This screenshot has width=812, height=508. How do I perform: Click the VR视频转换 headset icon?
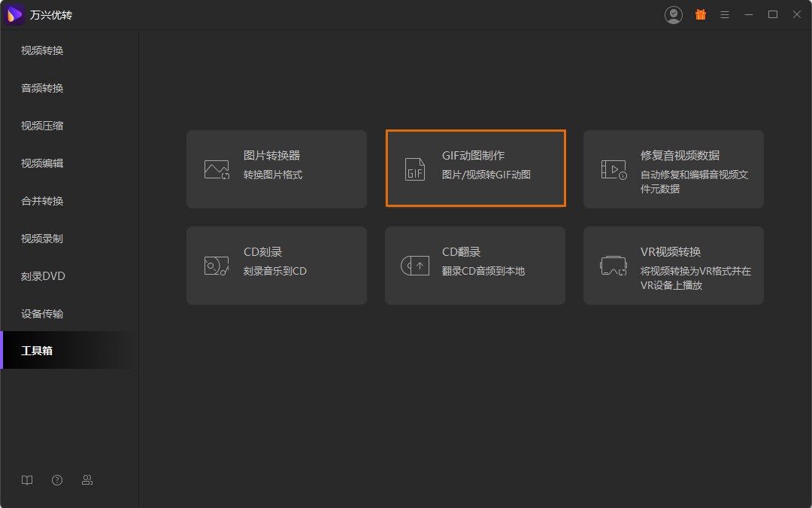pyautogui.click(x=614, y=266)
